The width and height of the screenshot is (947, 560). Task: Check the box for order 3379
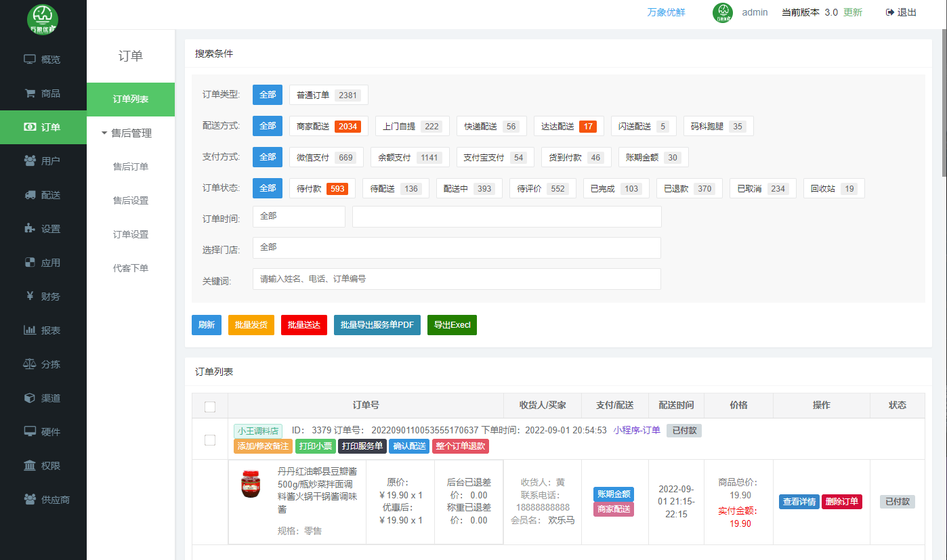click(210, 440)
